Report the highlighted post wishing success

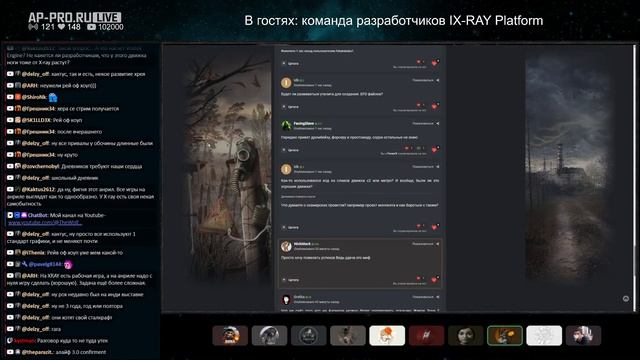(423, 244)
